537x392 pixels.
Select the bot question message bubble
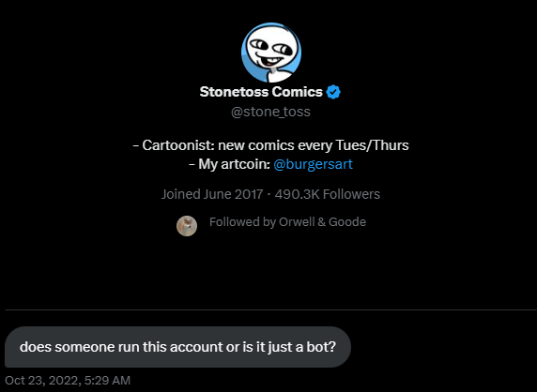(x=177, y=347)
